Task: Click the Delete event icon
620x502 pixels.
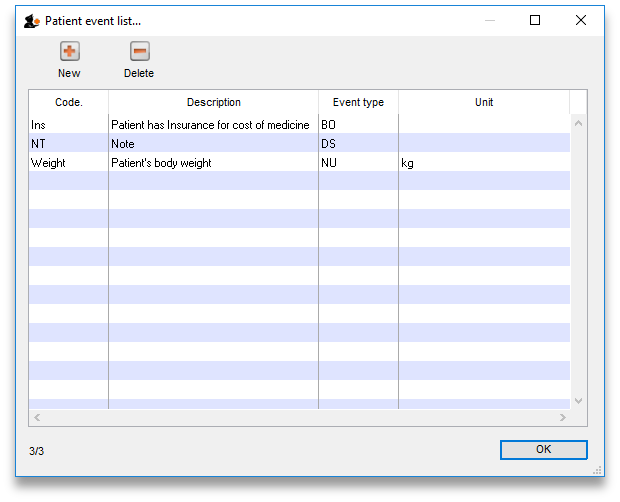Action: (139, 52)
